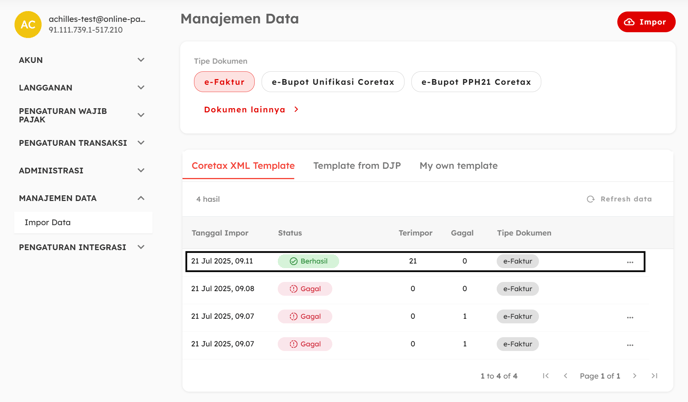
Task: Go to the previous page arrow
Action: (x=566, y=376)
